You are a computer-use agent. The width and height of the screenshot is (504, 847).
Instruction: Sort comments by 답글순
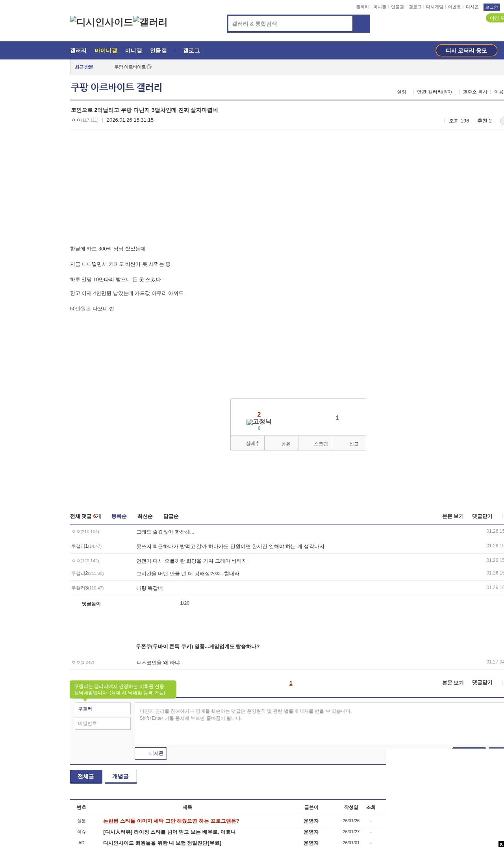pos(171,516)
